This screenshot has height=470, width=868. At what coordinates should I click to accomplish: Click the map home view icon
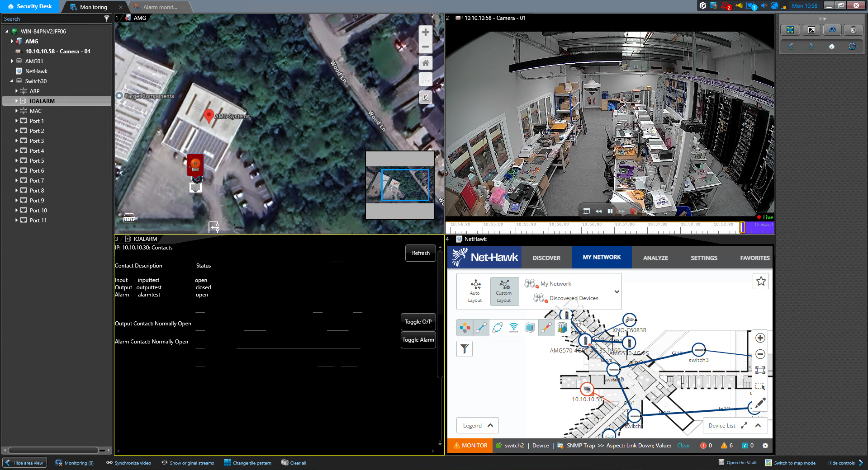[425, 63]
